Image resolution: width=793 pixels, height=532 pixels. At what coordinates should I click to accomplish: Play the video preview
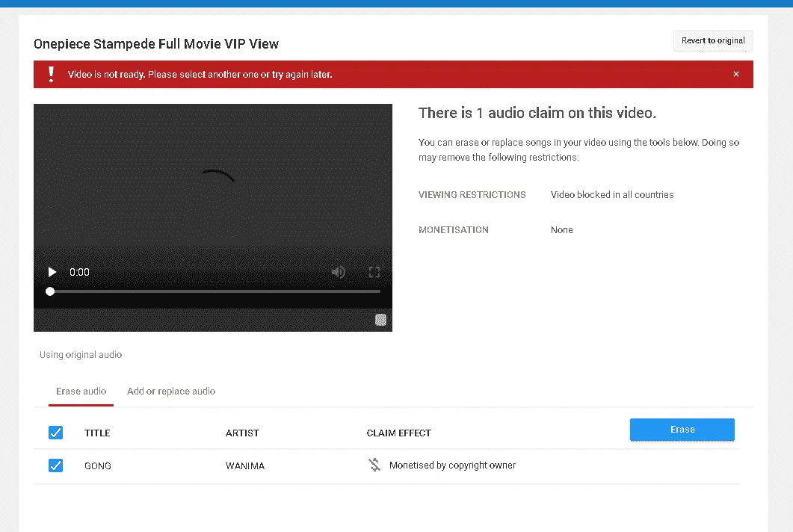52,272
